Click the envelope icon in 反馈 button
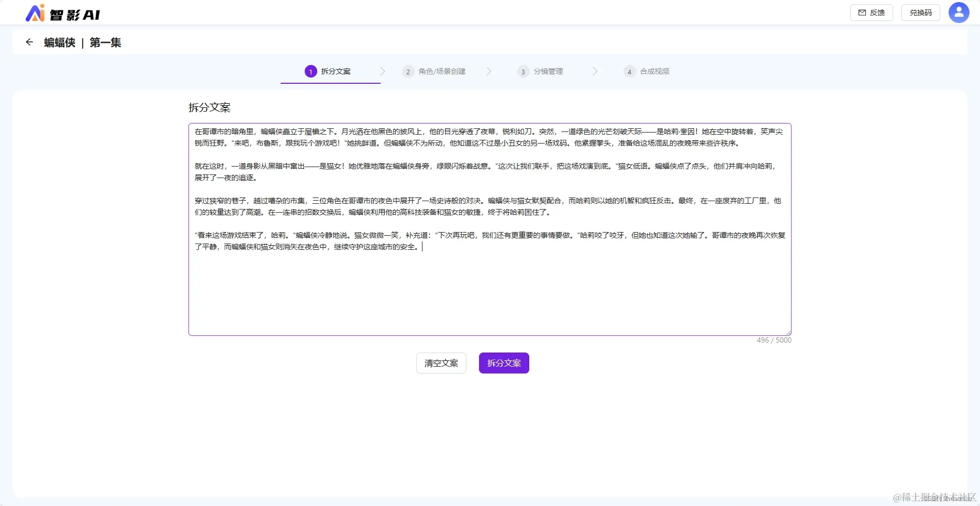Screen dimensions: 980x506 (862, 13)
